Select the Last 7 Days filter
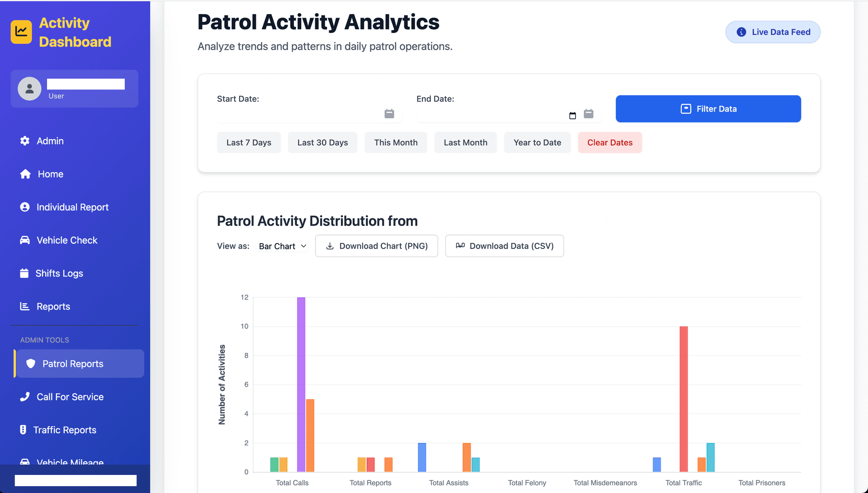 (249, 142)
